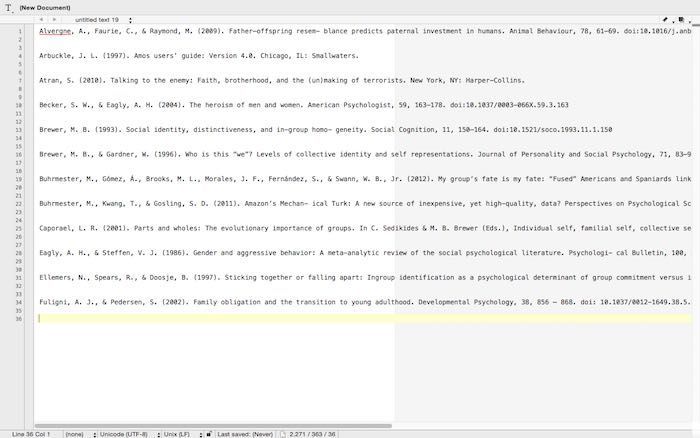This screenshot has height=438, width=700.
Task: Toggle the document lock icon
Action: click(x=208, y=434)
